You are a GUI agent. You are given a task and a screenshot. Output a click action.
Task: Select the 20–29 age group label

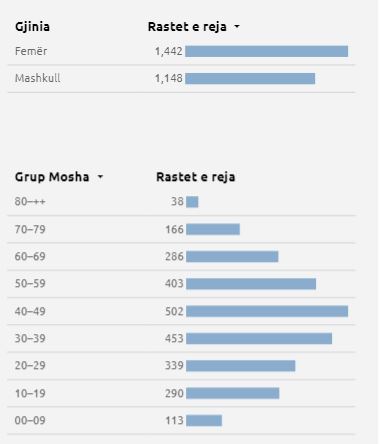[x=30, y=366]
